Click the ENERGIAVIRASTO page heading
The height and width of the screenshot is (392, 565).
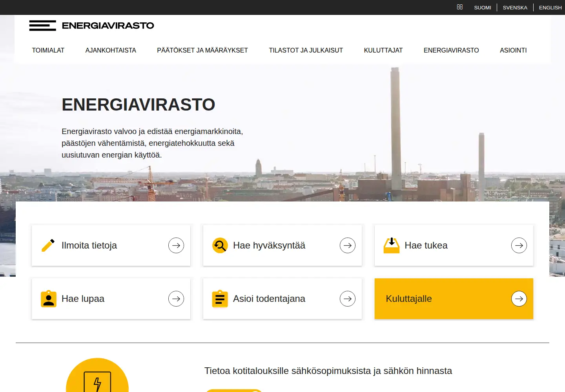[139, 105]
